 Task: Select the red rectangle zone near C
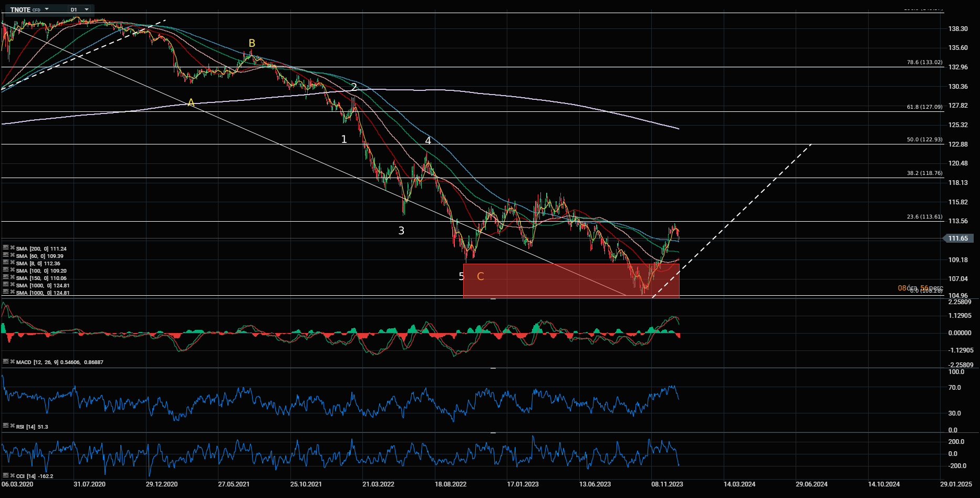coord(551,281)
